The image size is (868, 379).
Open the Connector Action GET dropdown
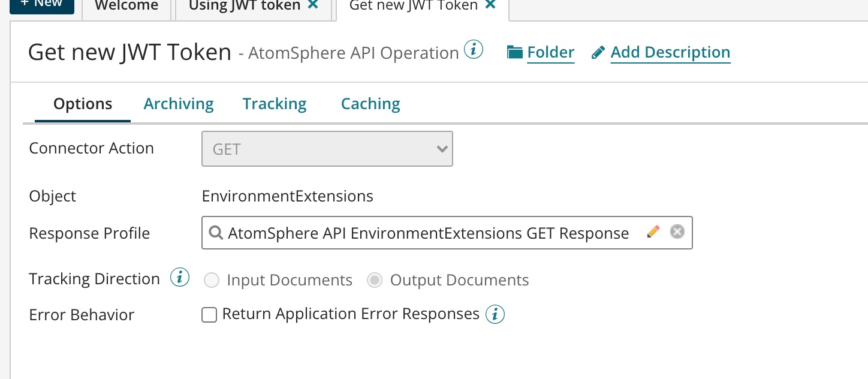442,149
